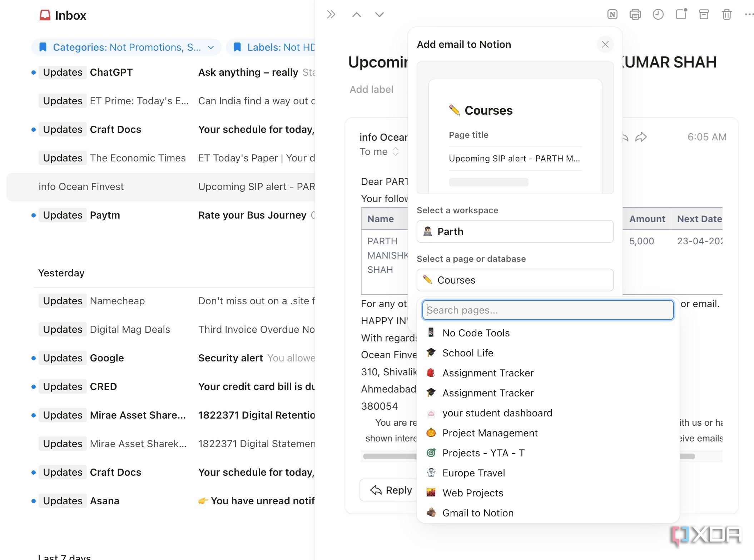Go to previous email with up arrow
The width and height of the screenshot is (754, 560).
(357, 15)
